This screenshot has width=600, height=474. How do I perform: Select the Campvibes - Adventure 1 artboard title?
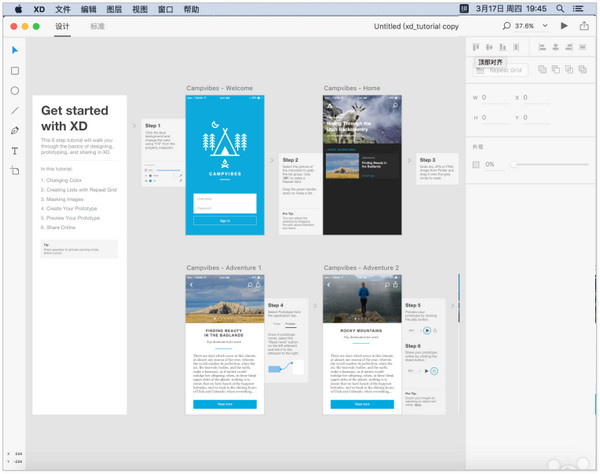224,268
